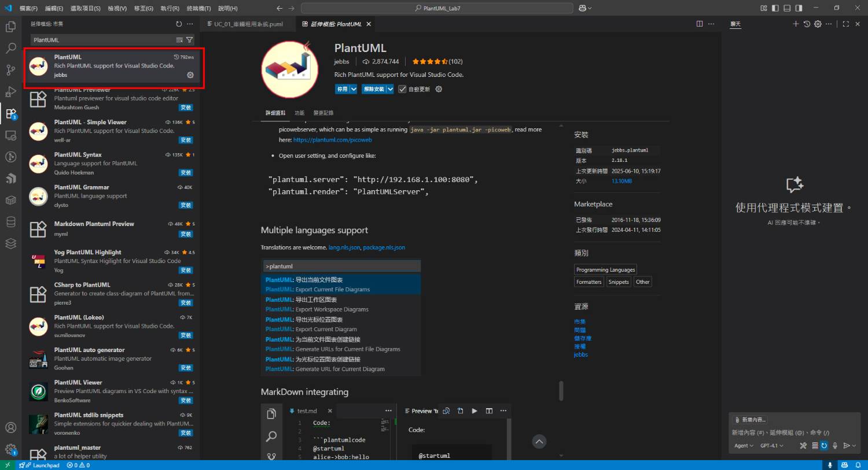Open the 檢視(V) menu
868x470 pixels.
(x=117, y=8)
